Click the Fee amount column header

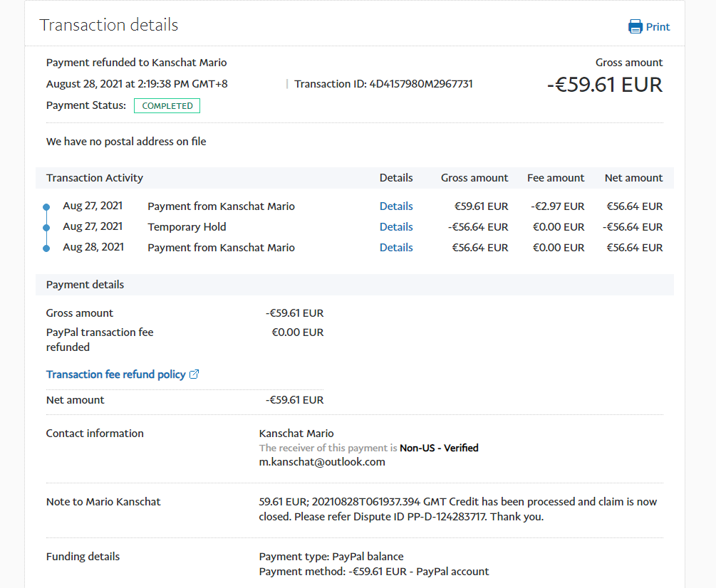(555, 178)
